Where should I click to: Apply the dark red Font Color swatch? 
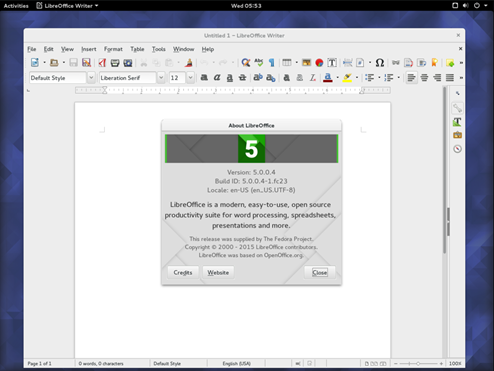(328, 78)
